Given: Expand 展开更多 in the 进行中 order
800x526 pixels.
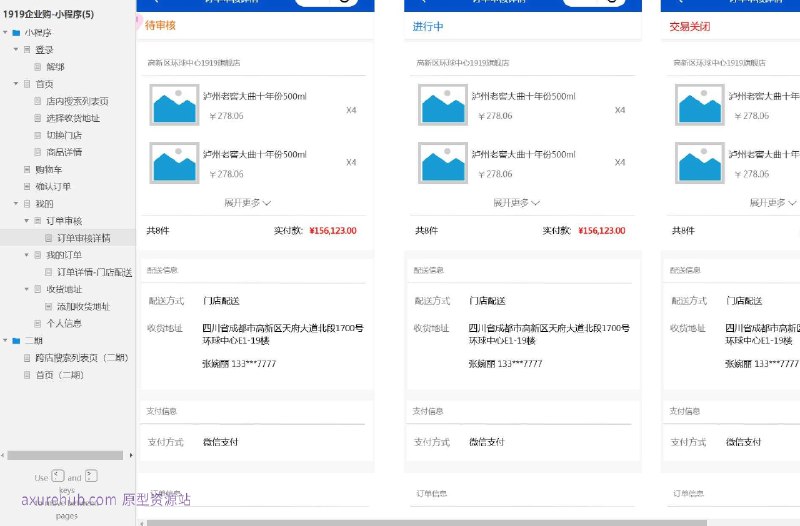Looking at the screenshot, I should tap(516, 203).
